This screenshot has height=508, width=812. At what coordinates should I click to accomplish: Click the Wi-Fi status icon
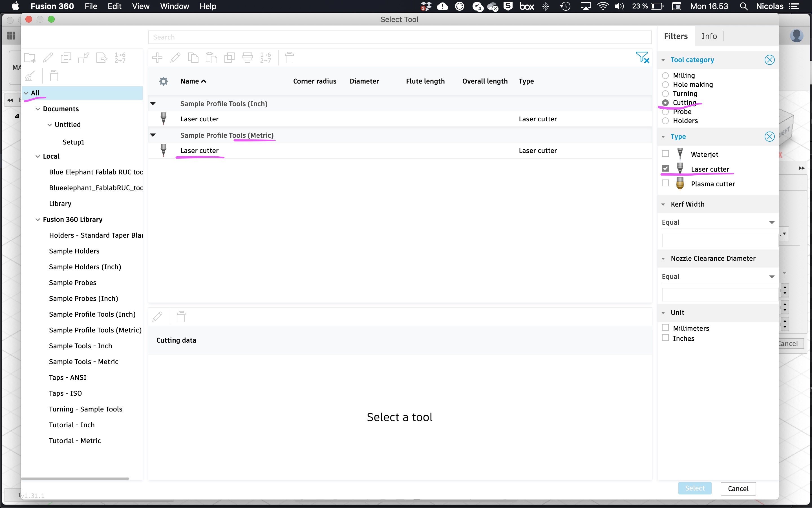click(x=603, y=6)
